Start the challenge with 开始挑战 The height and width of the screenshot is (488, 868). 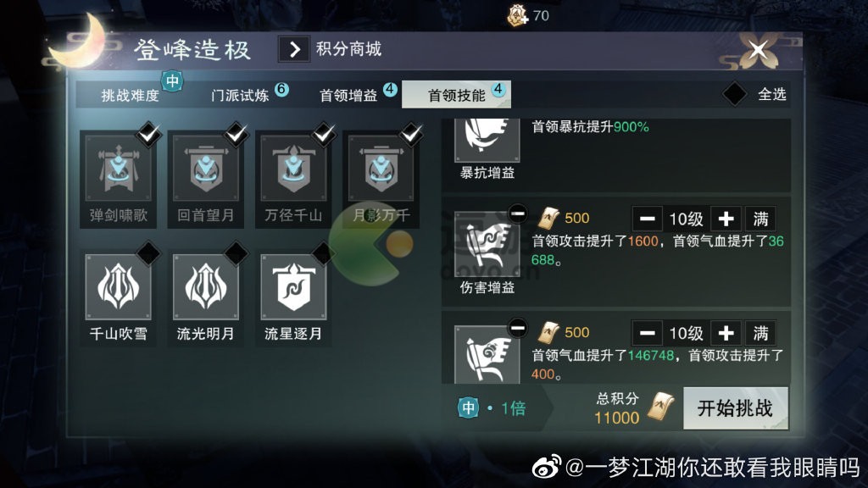coord(735,408)
